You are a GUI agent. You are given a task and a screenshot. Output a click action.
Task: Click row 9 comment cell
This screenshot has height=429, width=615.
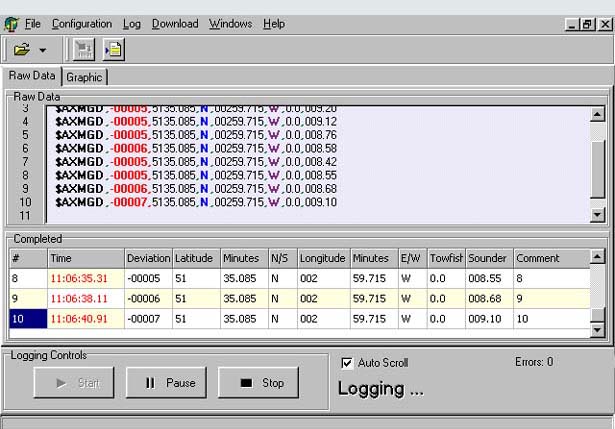[552, 299]
